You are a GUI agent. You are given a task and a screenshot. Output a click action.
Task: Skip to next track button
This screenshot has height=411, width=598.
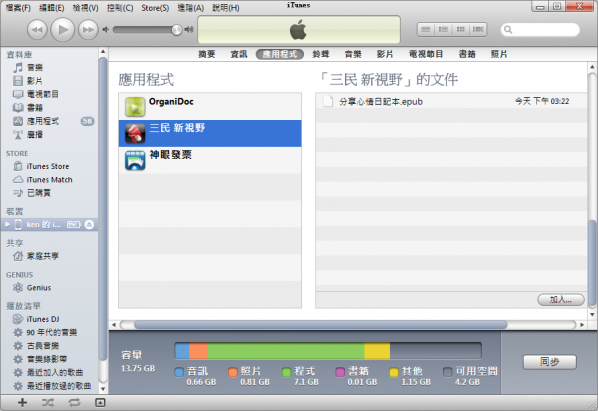click(88, 30)
